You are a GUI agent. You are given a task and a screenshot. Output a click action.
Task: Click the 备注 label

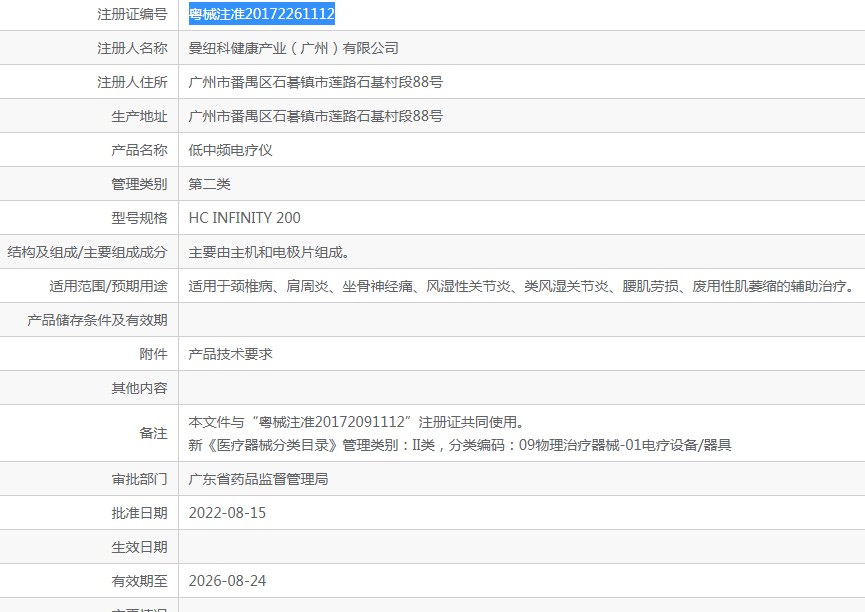(x=153, y=433)
